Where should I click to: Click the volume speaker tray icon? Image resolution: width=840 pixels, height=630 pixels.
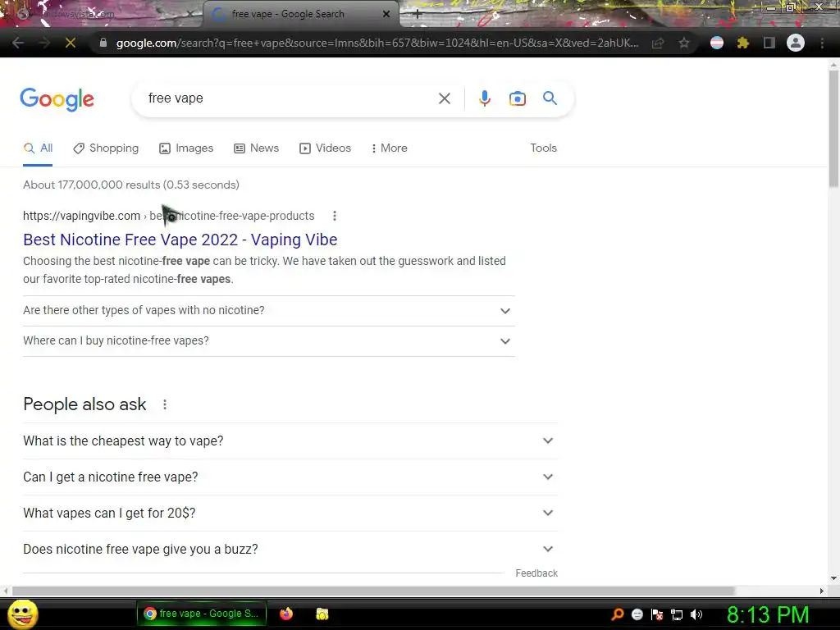pyautogui.click(x=696, y=614)
